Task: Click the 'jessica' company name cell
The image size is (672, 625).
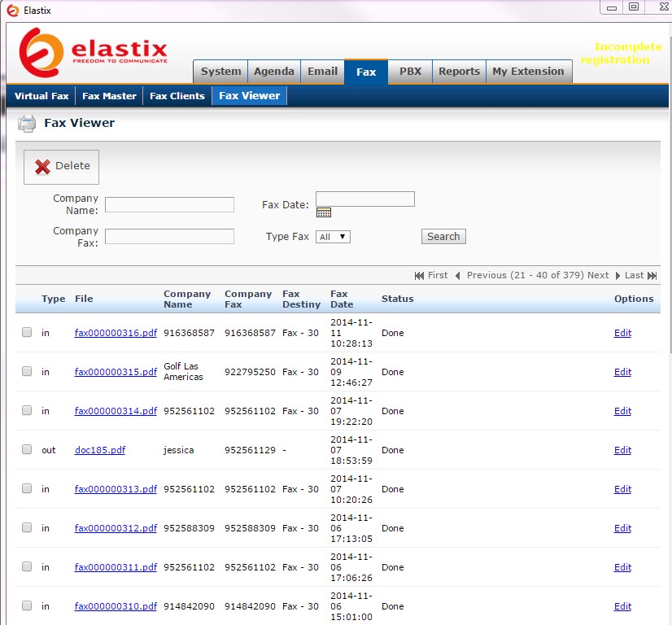Action: [179, 450]
